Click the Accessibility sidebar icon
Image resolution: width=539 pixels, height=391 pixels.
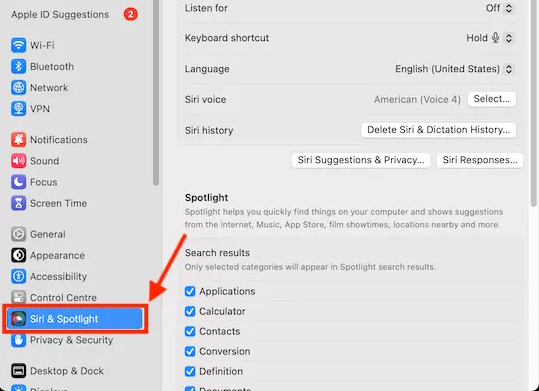(19, 276)
